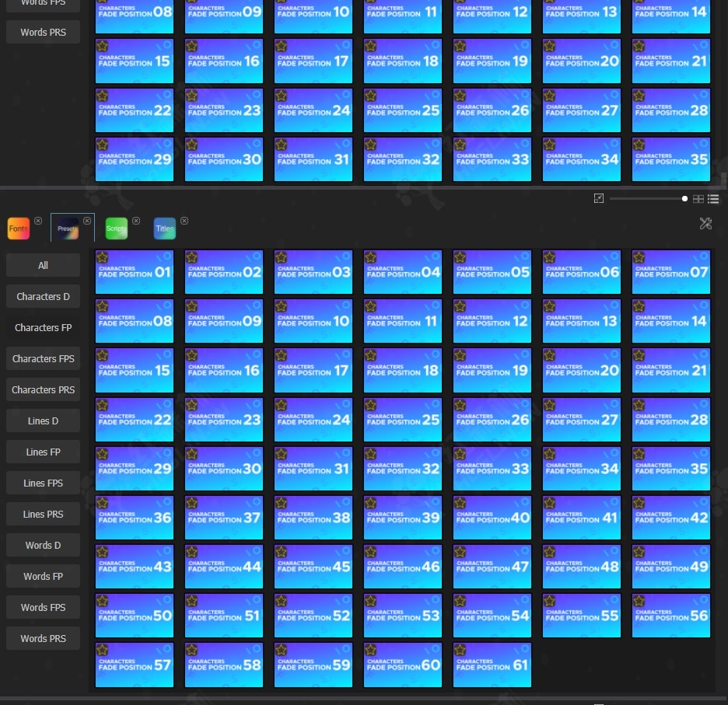Apply the Fade Position 01 preset
Viewport: 728px width, 705px height.
tap(135, 272)
